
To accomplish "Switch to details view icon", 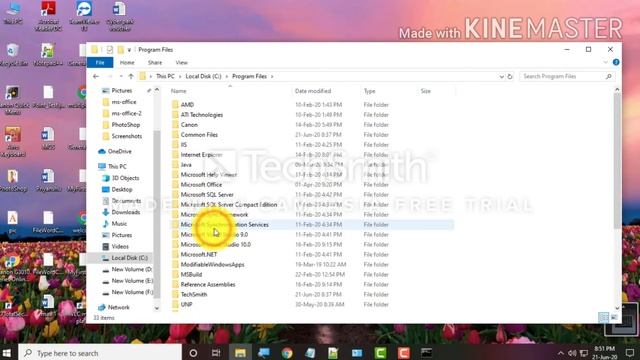I will tap(603, 317).
